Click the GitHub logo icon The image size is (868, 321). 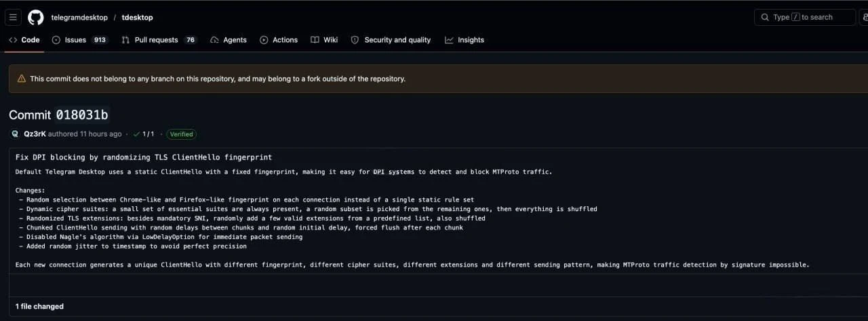click(x=36, y=17)
